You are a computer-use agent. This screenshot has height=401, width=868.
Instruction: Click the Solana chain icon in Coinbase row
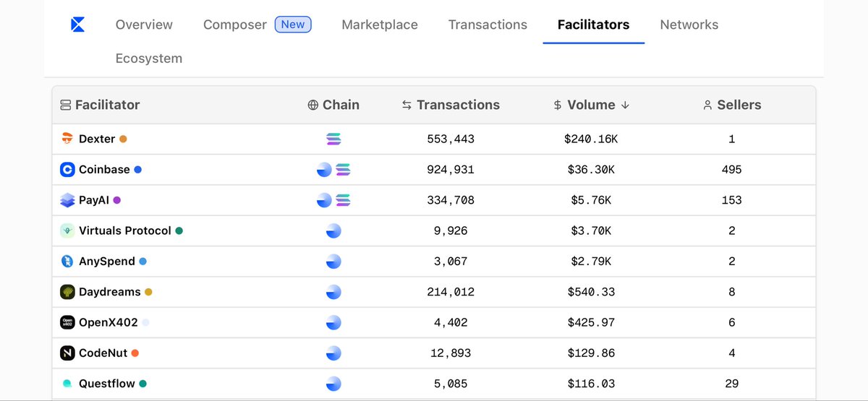(x=343, y=170)
